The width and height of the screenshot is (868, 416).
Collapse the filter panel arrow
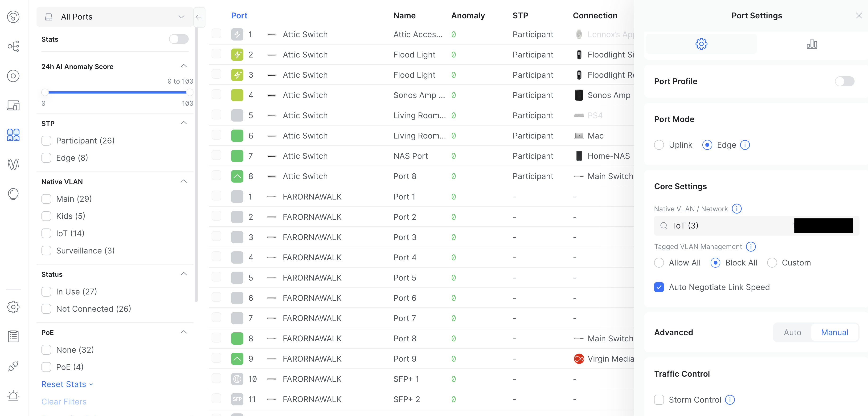[199, 17]
